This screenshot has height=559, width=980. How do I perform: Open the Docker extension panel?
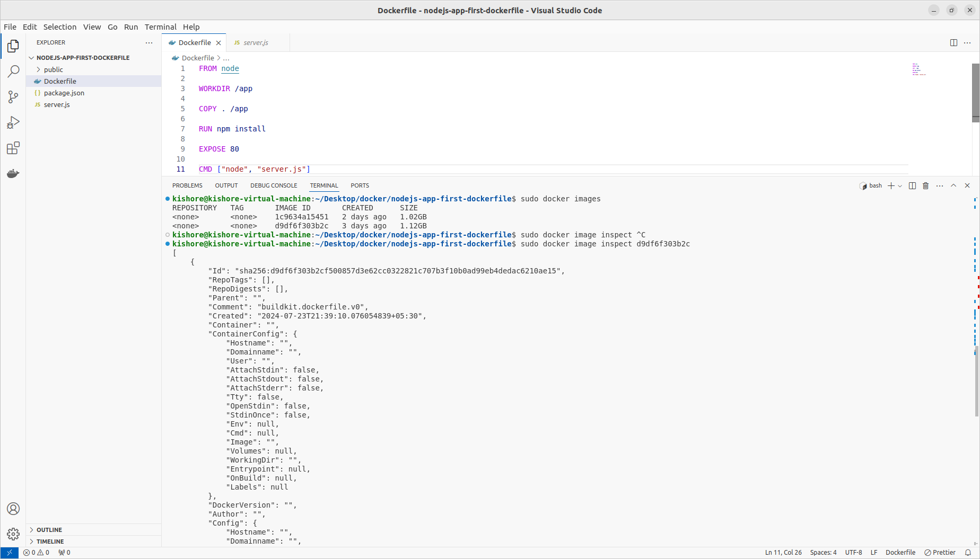click(13, 174)
